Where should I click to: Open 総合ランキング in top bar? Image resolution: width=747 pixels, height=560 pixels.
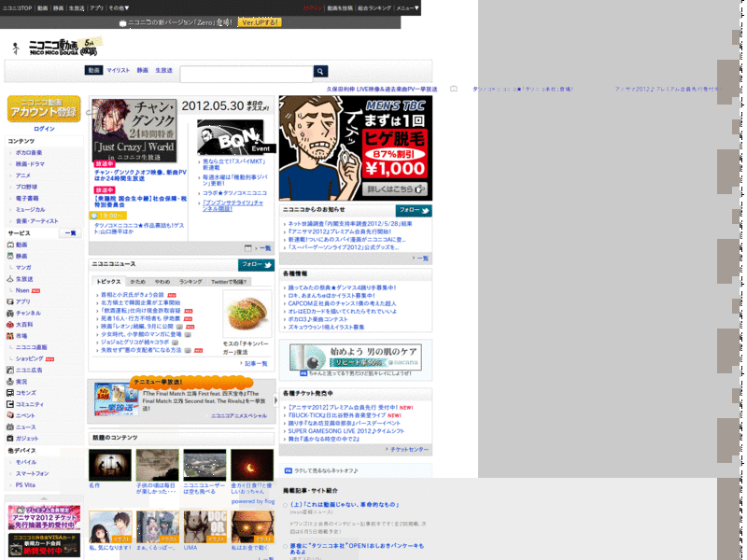point(375,8)
